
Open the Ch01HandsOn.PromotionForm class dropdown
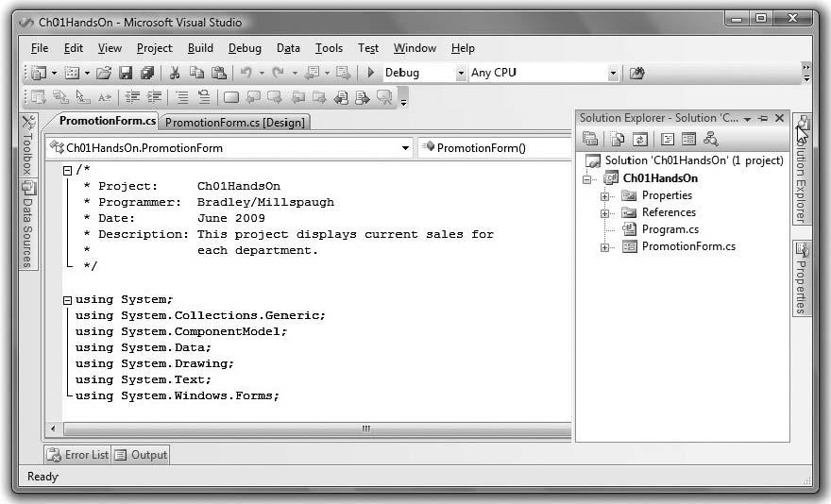[x=405, y=148]
